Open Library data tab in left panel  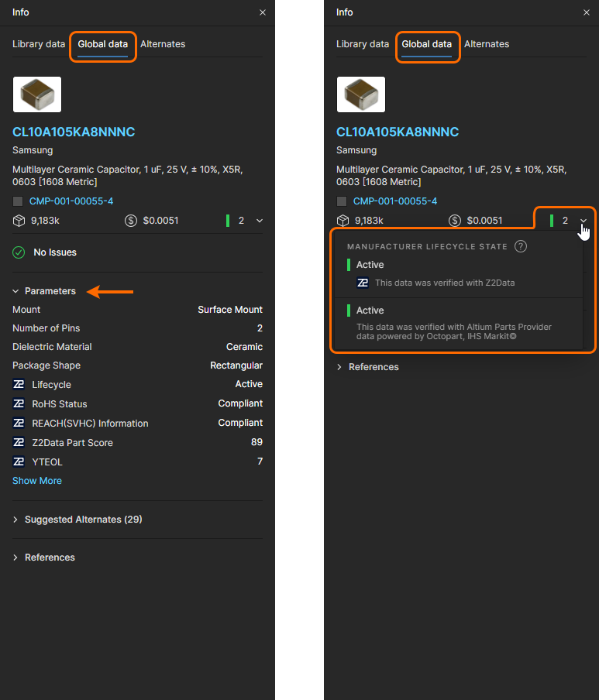39,44
